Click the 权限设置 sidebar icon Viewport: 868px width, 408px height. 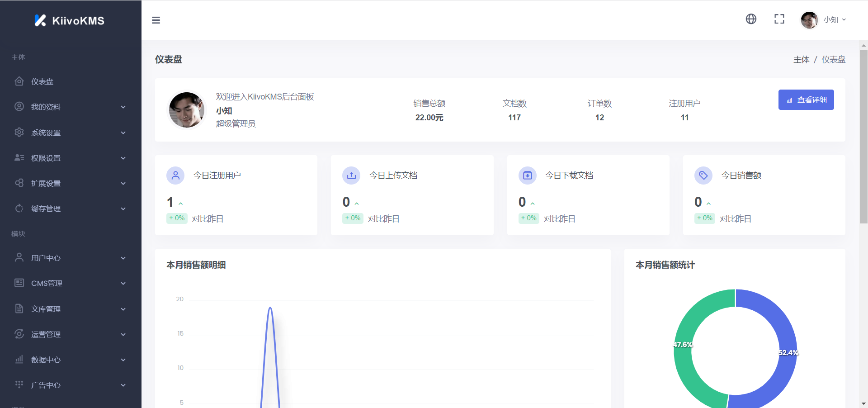19,157
